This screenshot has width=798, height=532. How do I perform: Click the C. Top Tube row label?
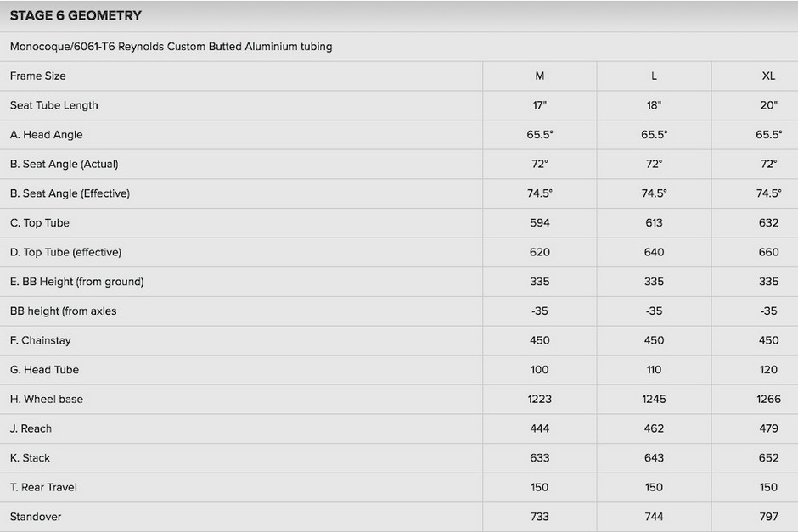40,223
